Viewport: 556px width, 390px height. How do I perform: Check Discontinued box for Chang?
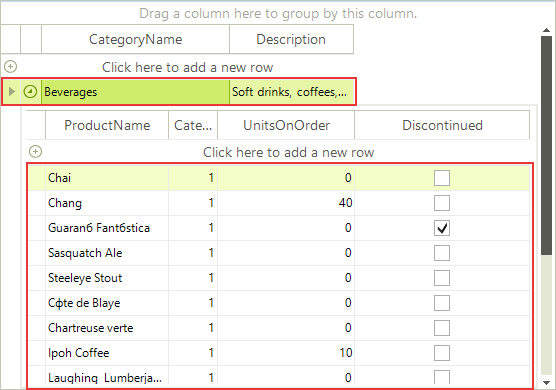point(442,203)
